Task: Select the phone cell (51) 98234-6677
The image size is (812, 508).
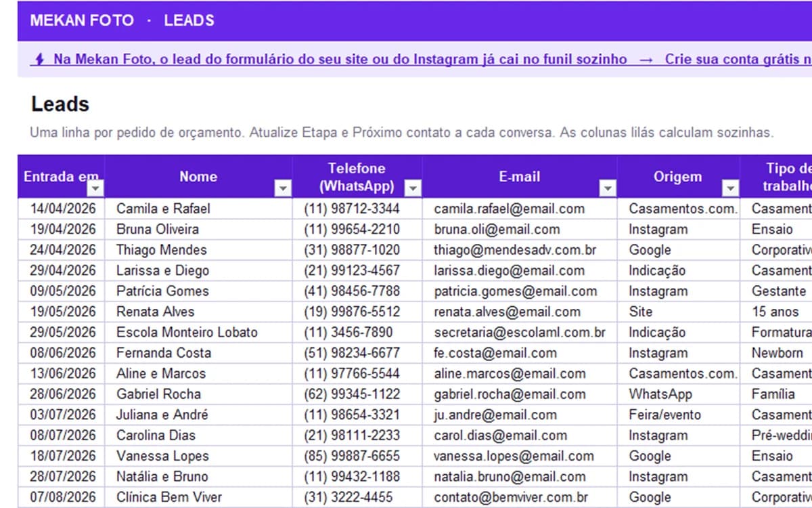Action: [x=357, y=353]
